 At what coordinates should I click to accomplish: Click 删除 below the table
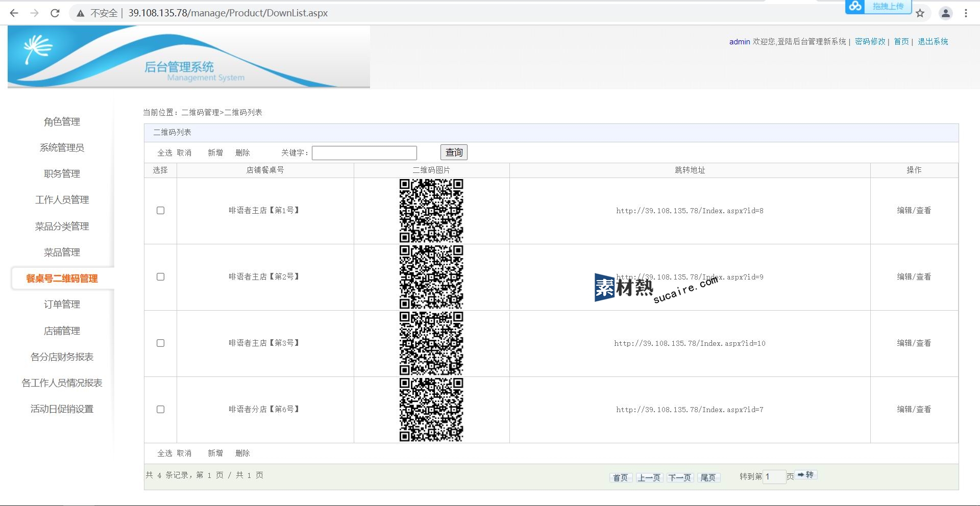coord(242,453)
